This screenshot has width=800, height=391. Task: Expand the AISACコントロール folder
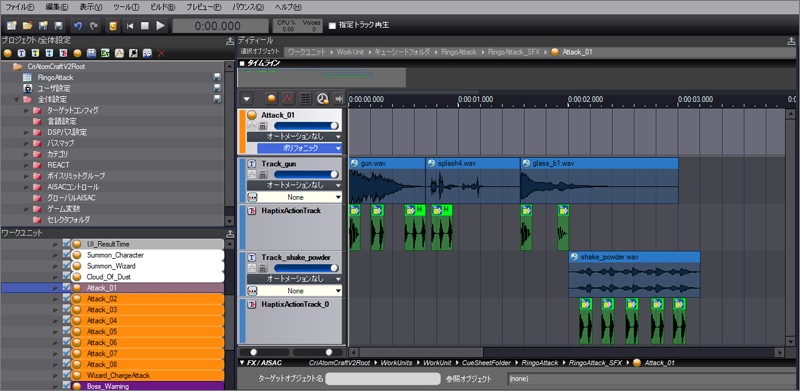coord(26,187)
